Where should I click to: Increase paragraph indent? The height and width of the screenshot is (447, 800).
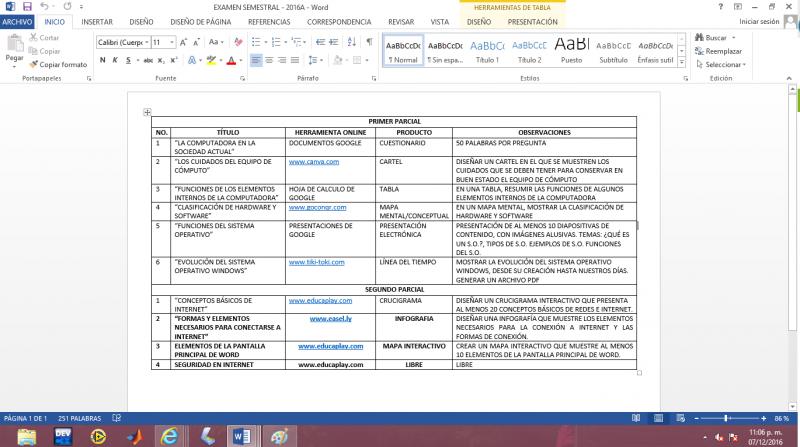click(334, 42)
